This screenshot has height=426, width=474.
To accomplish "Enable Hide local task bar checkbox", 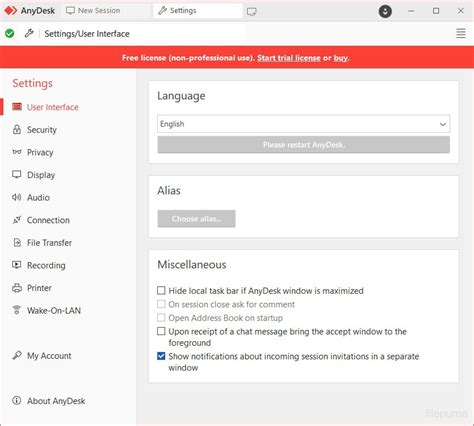I will point(161,290).
